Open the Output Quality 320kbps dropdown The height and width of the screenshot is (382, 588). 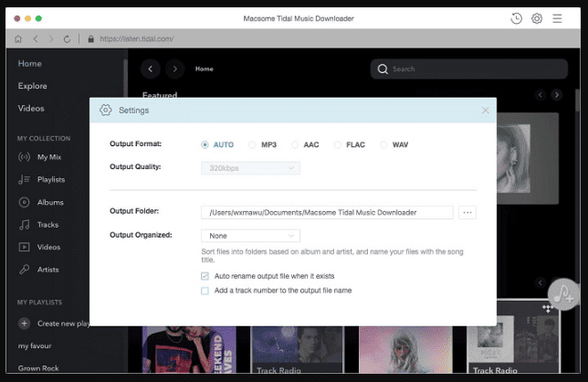250,168
